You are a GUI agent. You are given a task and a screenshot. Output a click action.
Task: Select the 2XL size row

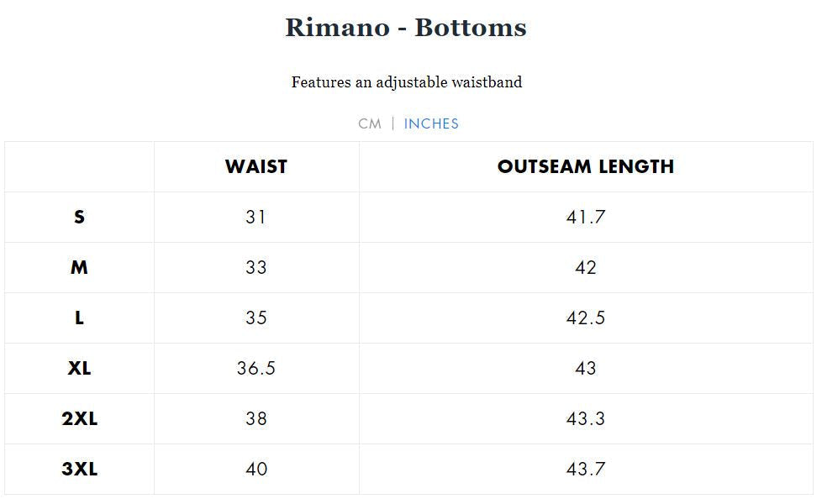(x=79, y=418)
